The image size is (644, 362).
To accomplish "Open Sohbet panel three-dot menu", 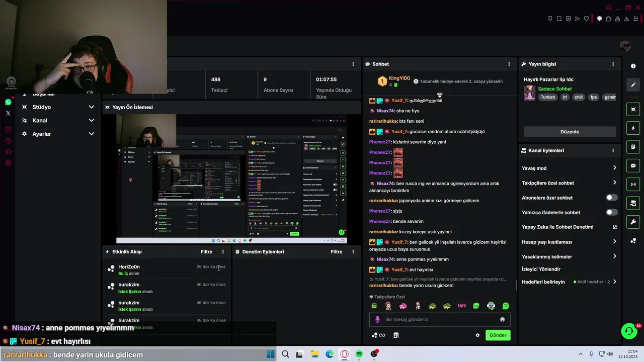I will coord(509,64).
